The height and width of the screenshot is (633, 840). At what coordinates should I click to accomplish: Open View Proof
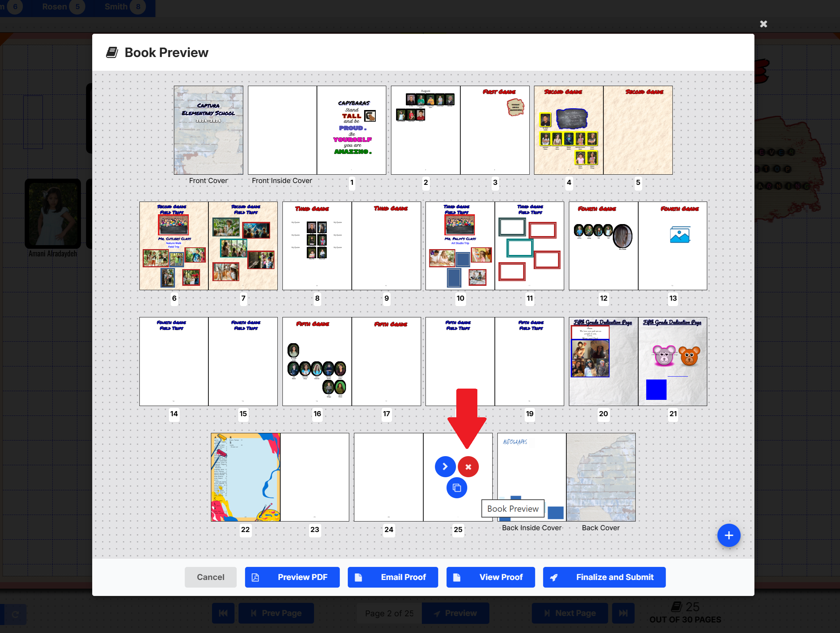pos(490,577)
